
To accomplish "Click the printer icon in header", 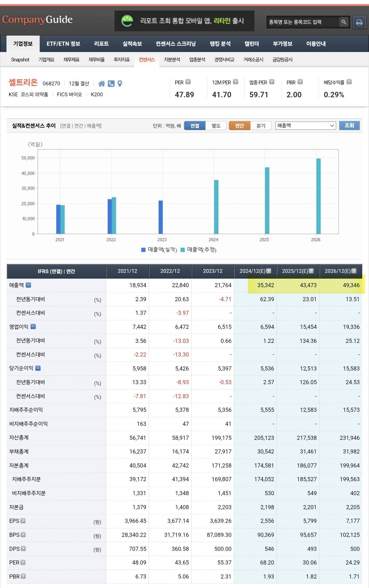I will [359, 23].
